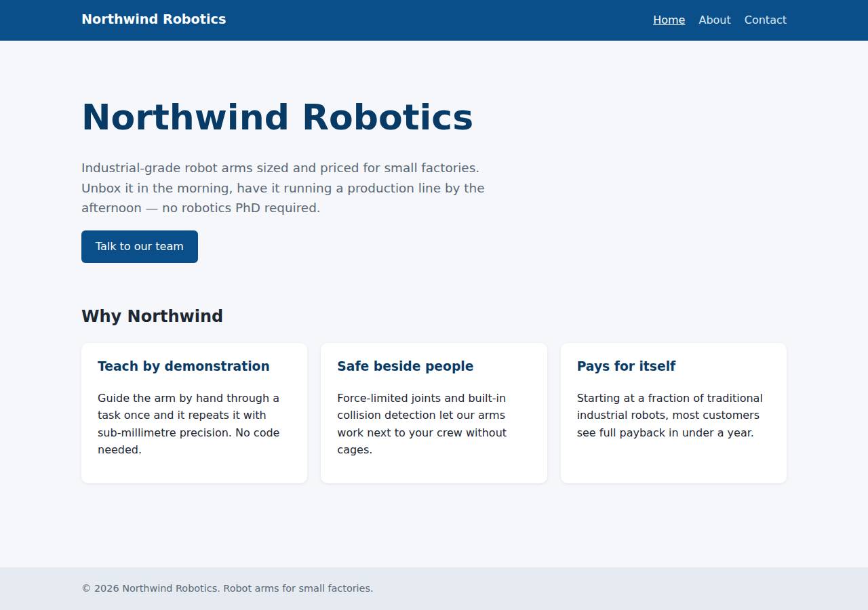Select the Pays for itself card title
Screen dimensions: 868x610
(x=626, y=366)
